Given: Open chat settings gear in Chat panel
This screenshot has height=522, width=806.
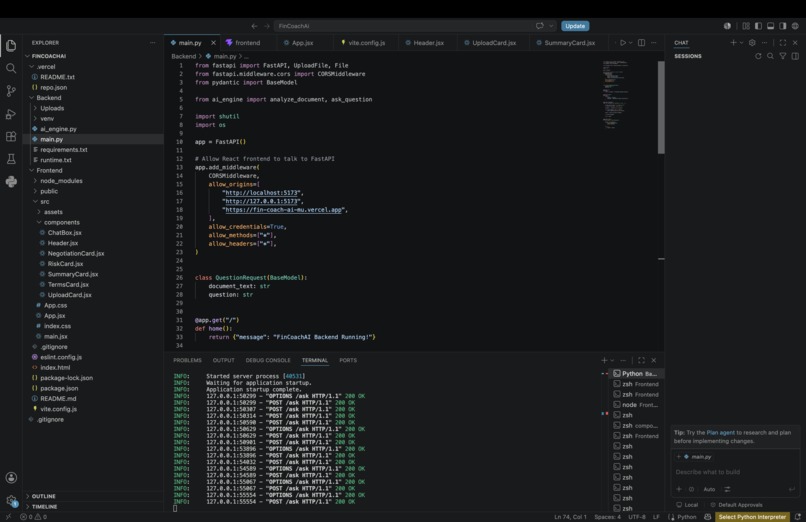Looking at the screenshot, I should pos(752,43).
